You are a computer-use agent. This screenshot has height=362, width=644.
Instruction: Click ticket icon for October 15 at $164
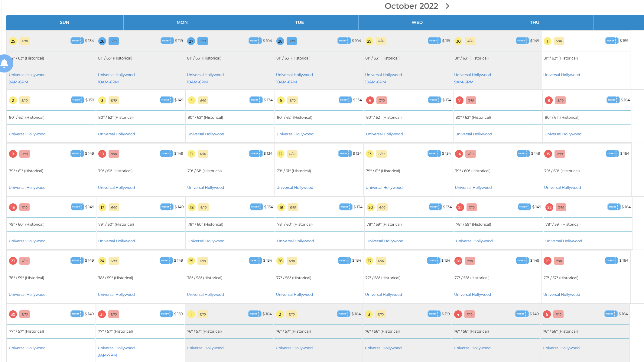tap(612, 154)
